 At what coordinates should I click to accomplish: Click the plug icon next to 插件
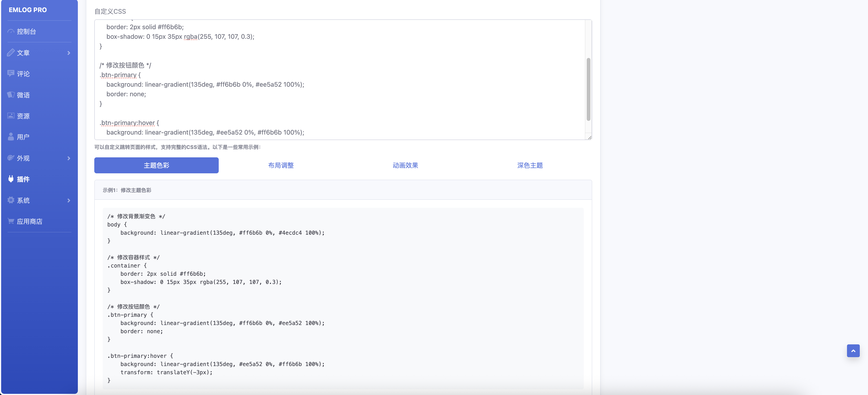coord(11,179)
